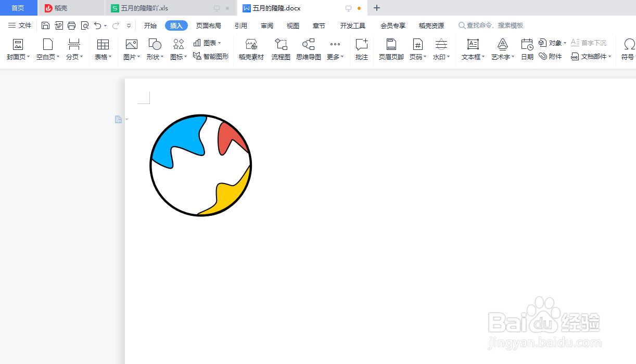
Task: Insert a blank page (空白页)
Action: (x=48, y=50)
